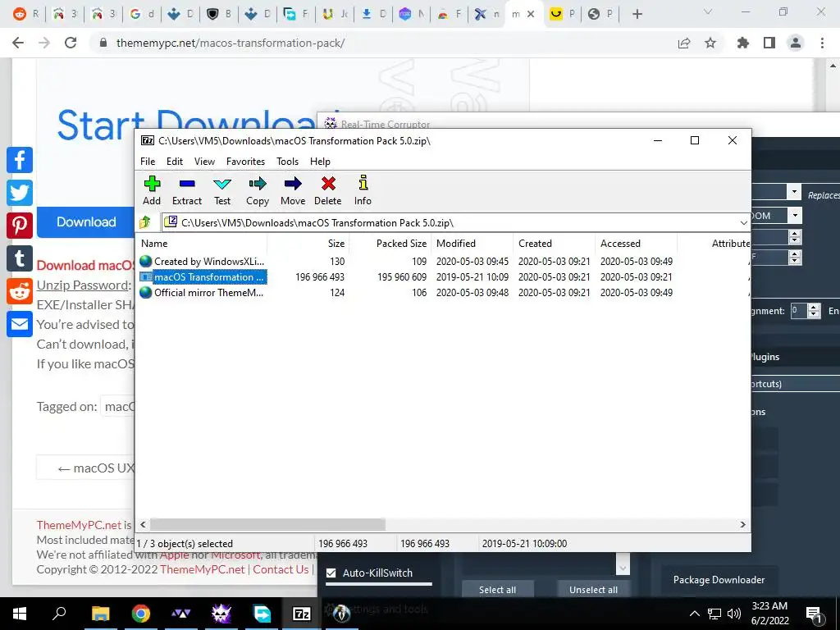The height and width of the screenshot is (630, 840).
Task: Open the notification center icon
Action: (x=814, y=614)
